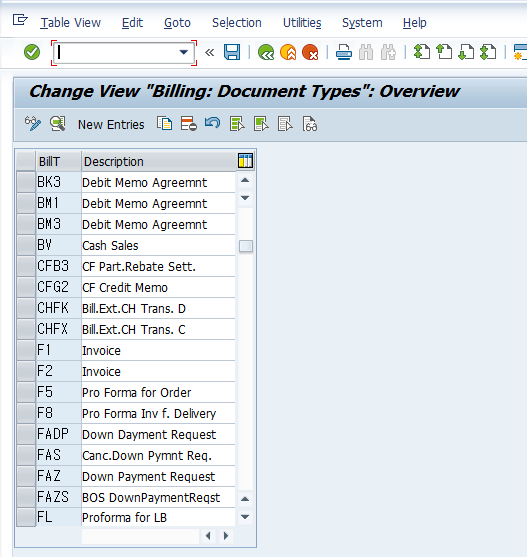
Task: Click the green Enter checkmark icon
Action: (32, 52)
